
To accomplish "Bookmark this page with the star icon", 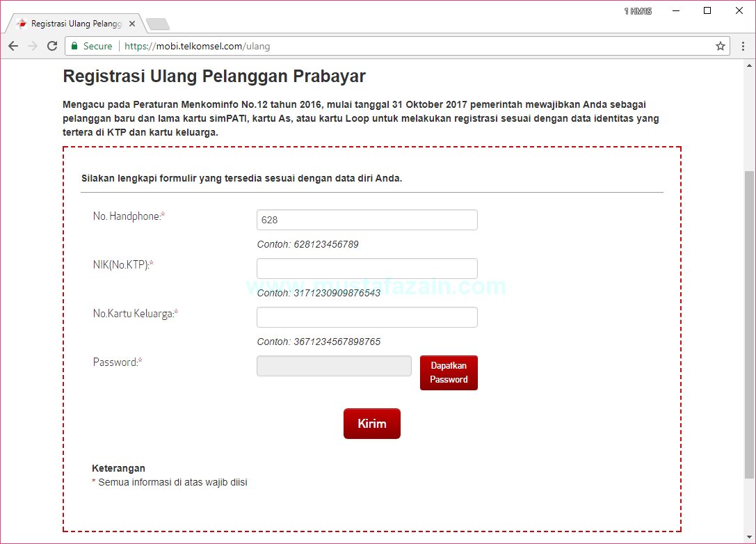I will 721,46.
